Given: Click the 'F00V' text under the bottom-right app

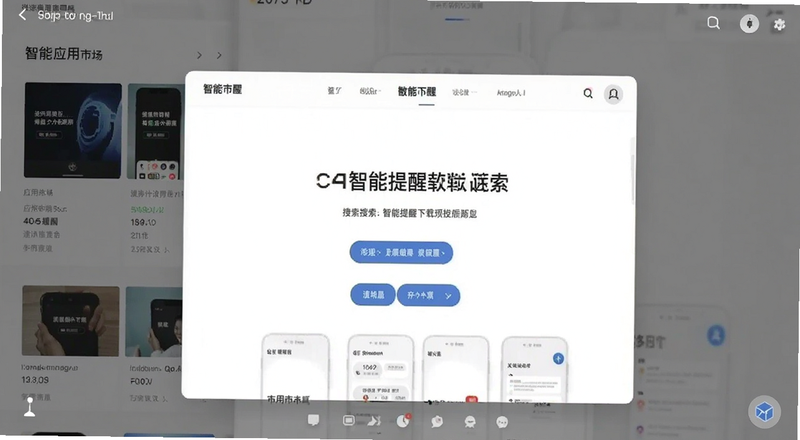Looking at the screenshot, I should pos(141,381).
